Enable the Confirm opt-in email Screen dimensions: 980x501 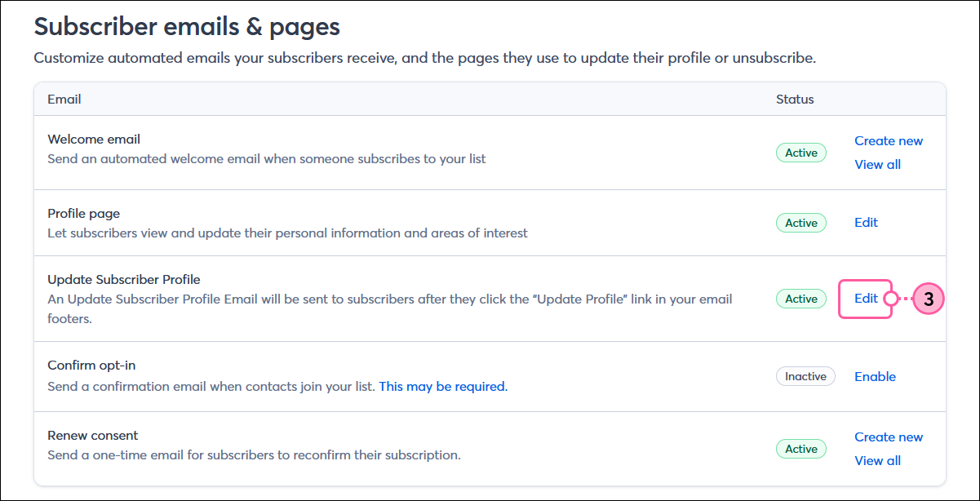tap(875, 376)
